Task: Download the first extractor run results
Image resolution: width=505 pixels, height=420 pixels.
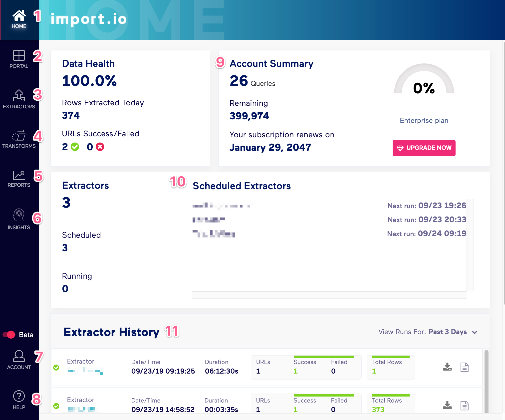Action: tap(447, 367)
